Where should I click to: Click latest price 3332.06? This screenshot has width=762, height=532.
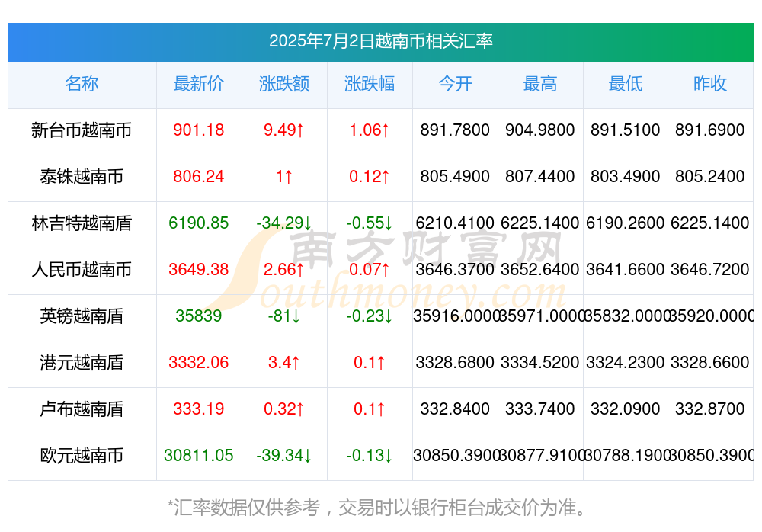(198, 363)
